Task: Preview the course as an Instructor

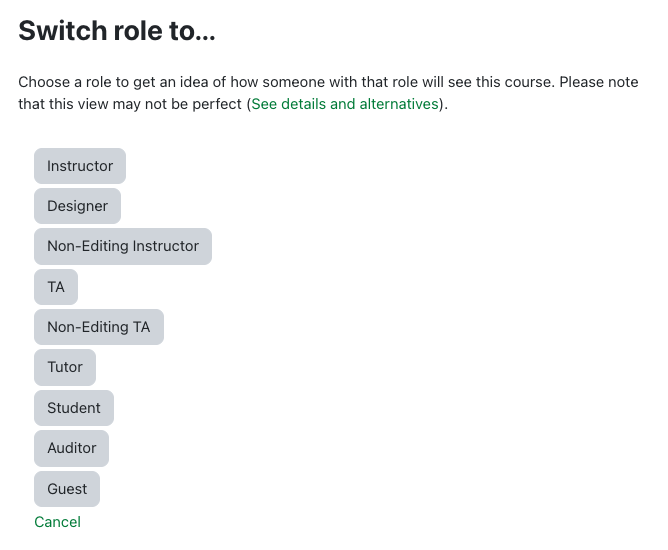Action: [x=80, y=166]
